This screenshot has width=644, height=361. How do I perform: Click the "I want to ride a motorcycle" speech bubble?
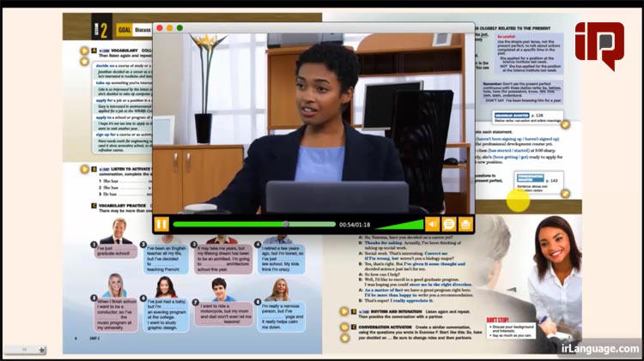[x=224, y=314]
